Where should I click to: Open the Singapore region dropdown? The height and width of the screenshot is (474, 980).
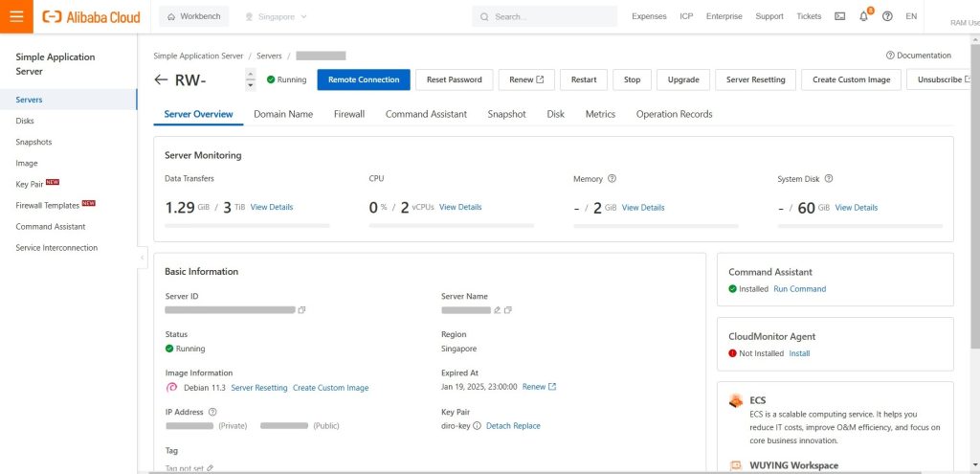[276, 17]
